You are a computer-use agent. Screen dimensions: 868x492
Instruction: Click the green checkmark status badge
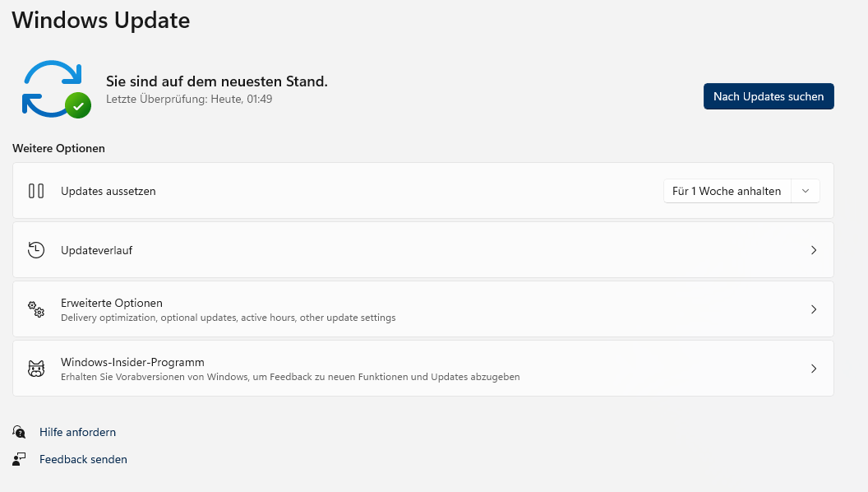(78, 105)
